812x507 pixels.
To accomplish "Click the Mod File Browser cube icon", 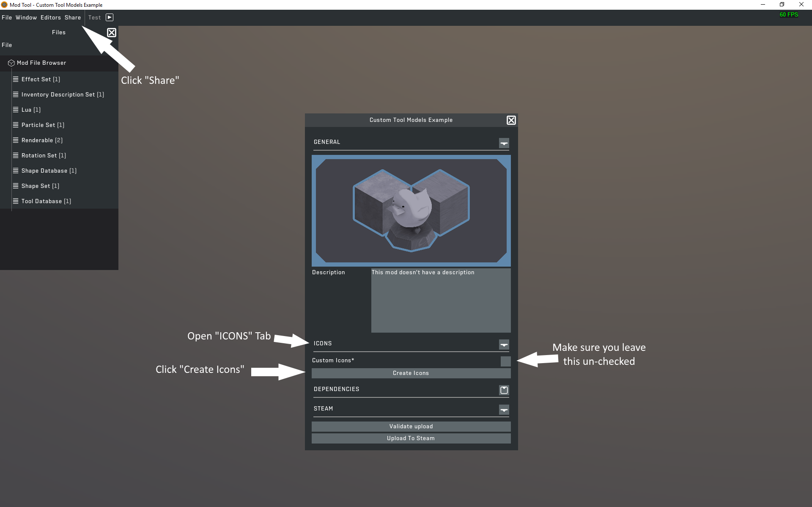I will (x=11, y=63).
